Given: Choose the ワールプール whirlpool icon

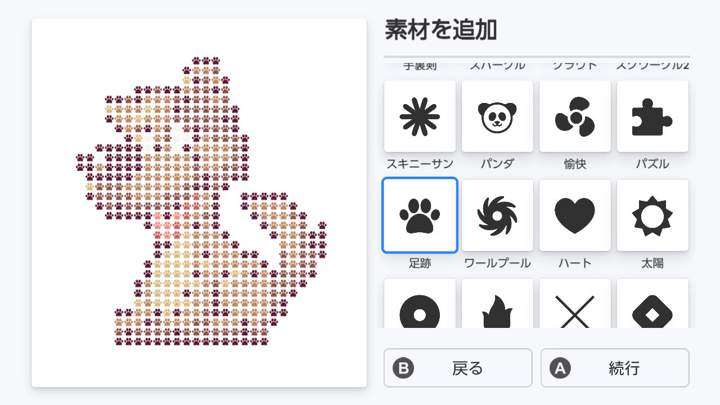Looking at the screenshot, I should coord(497,215).
